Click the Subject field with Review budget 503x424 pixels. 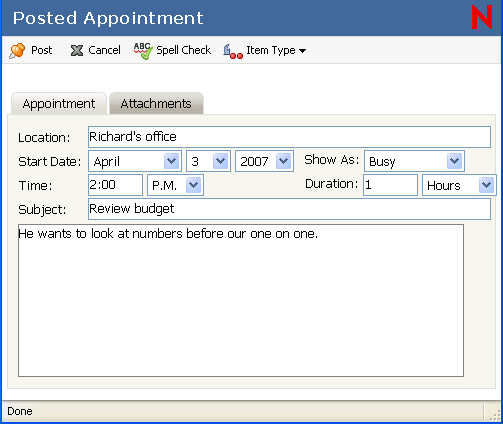coord(289,209)
